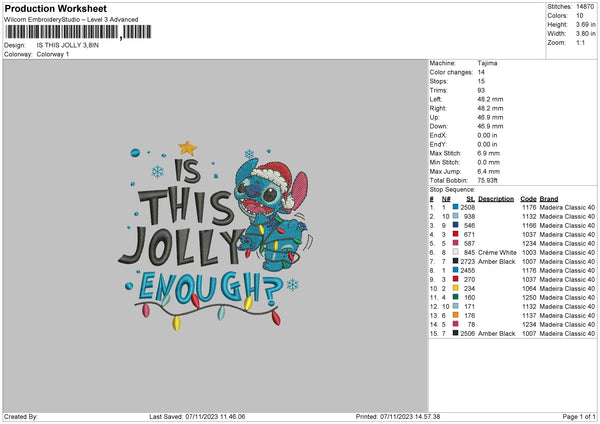
Task: Select the Trims value 93
Action: tap(481, 90)
